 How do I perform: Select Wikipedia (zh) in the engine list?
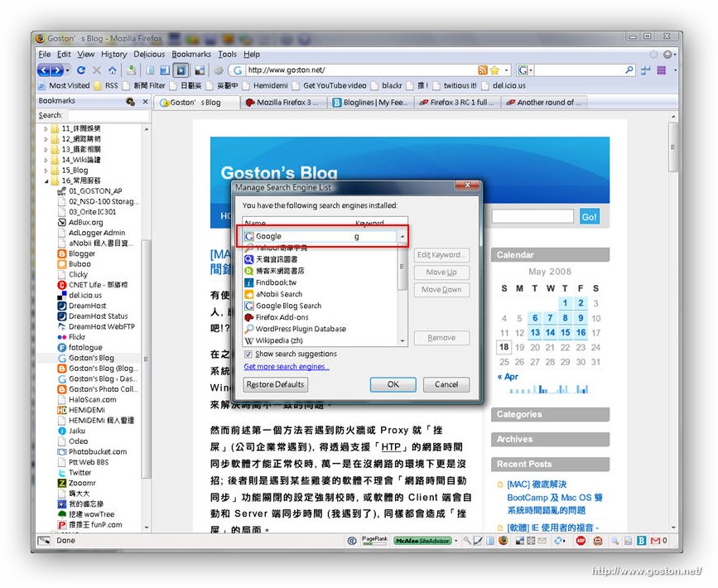320,340
